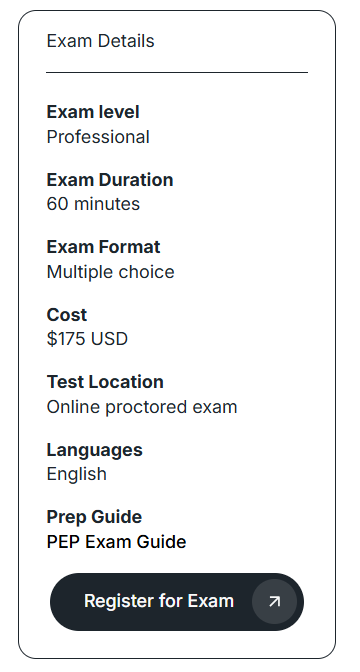Click the Multiple choice format text
The image size is (360, 672).
pyautogui.click(x=110, y=272)
